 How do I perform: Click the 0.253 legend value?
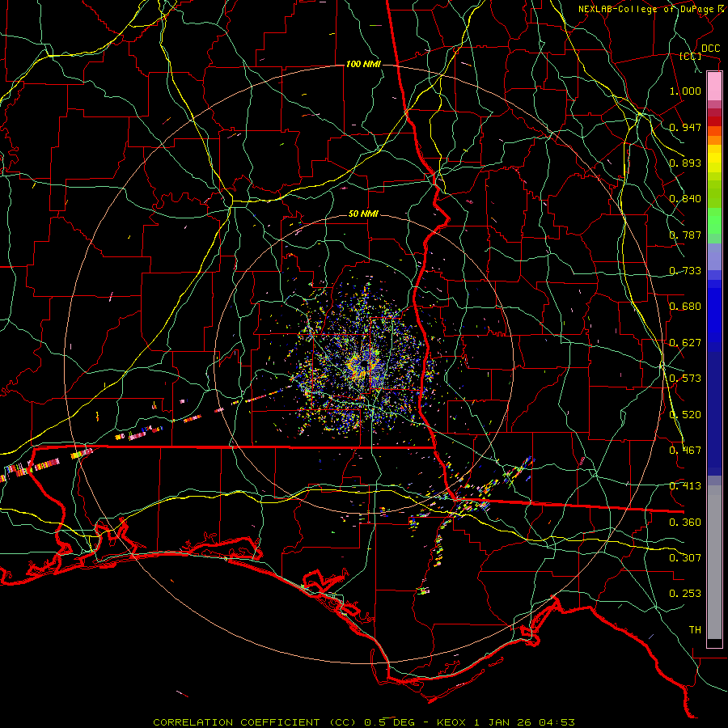685,594
